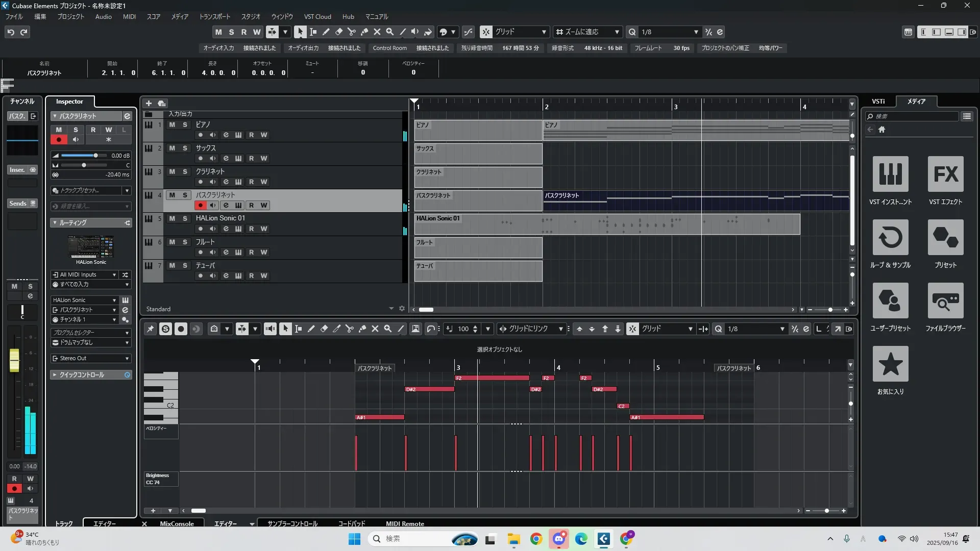Solo the サックス track
980x551 pixels.
click(x=185, y=148)
